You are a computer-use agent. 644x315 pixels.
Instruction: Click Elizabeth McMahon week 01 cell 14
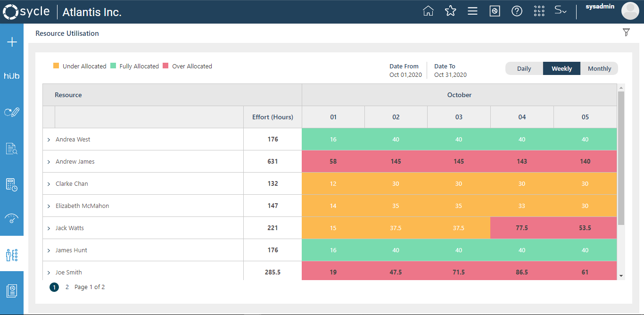(x=333, y=206)
